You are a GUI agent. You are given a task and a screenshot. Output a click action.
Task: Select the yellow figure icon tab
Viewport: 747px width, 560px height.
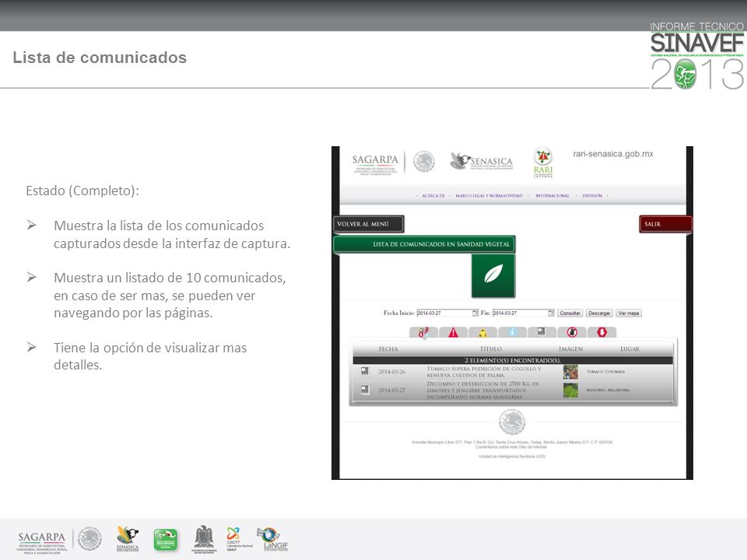point(482,332)
